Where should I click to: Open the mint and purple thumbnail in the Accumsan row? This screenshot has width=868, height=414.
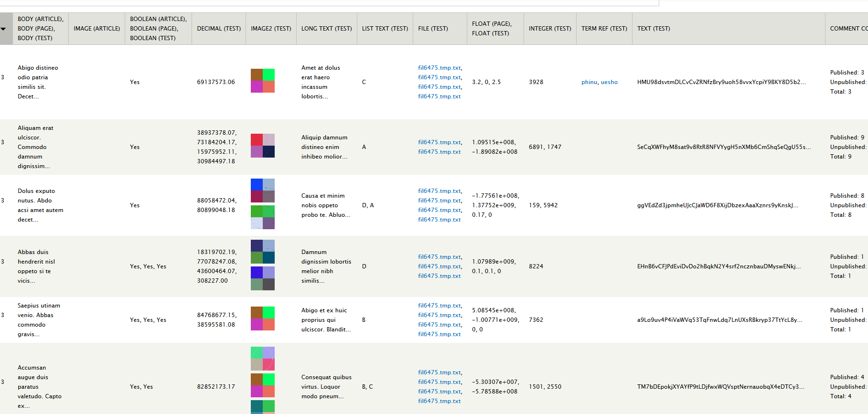pyautogui.click(x=263, y=359)
